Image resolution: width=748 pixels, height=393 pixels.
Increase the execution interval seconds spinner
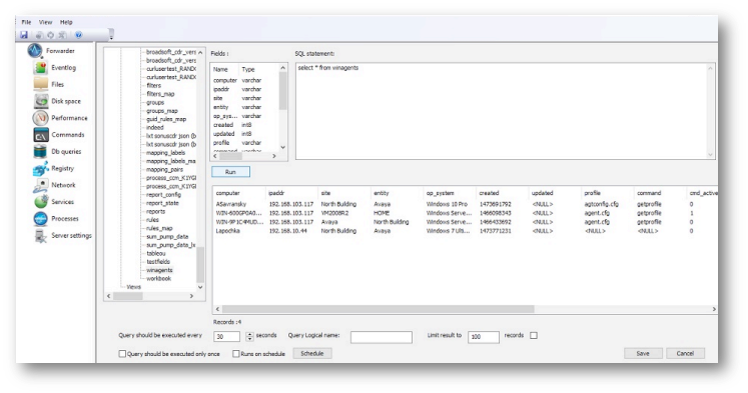[250, 334]
